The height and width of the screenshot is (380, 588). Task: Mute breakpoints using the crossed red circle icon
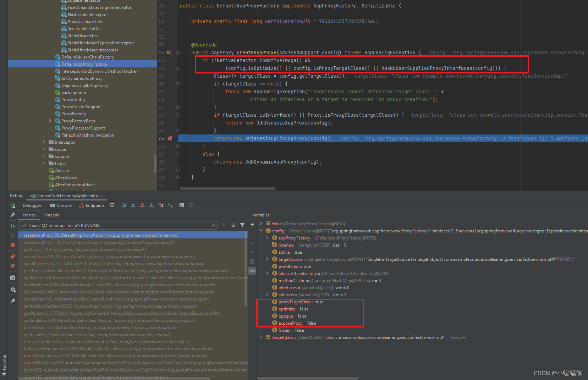pyautogui.click(x=13, y=266)
